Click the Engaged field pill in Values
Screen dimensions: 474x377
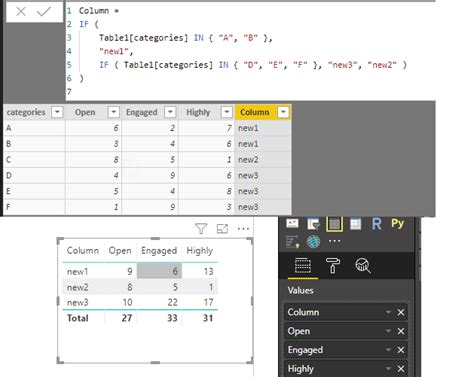coord(346,350)
